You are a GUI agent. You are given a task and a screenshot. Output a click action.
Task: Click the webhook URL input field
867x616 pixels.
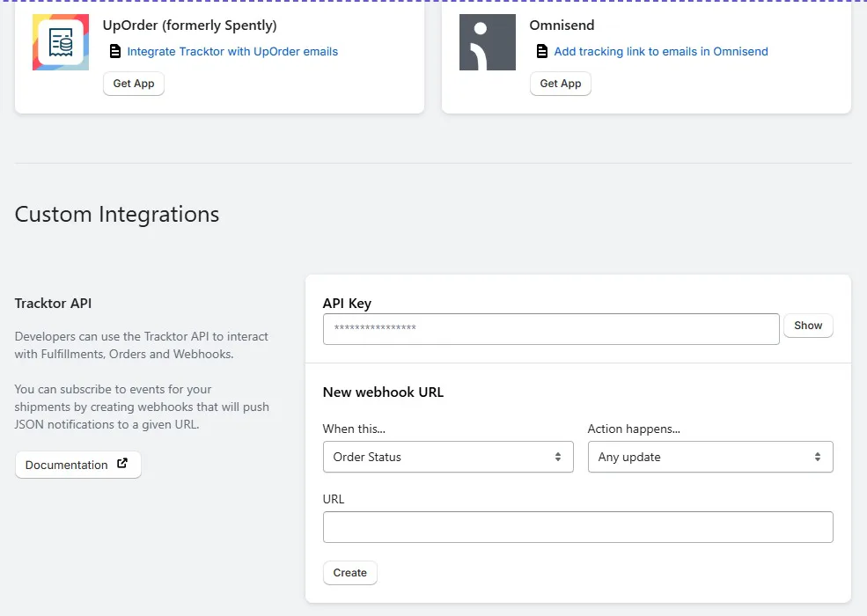point(577,527)
